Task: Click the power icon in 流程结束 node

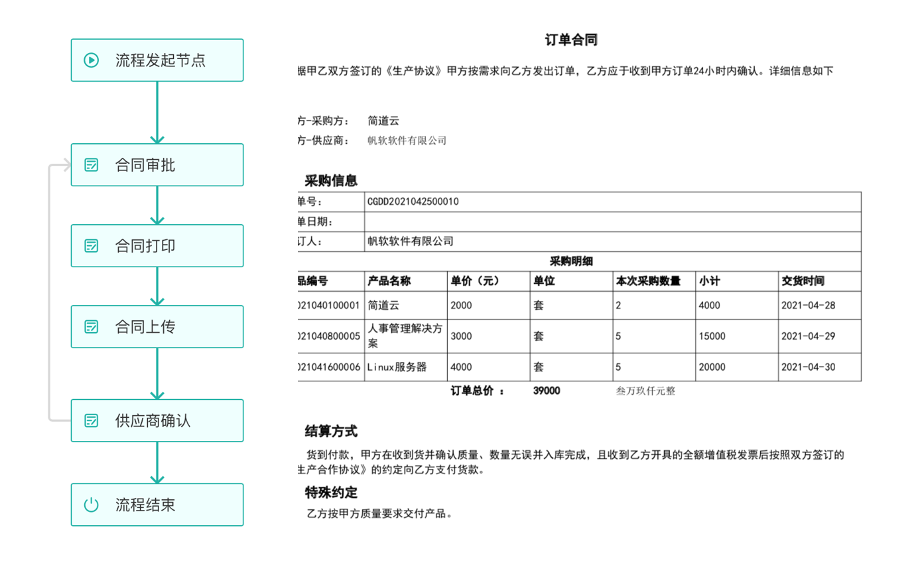Action: click(91, 505)
